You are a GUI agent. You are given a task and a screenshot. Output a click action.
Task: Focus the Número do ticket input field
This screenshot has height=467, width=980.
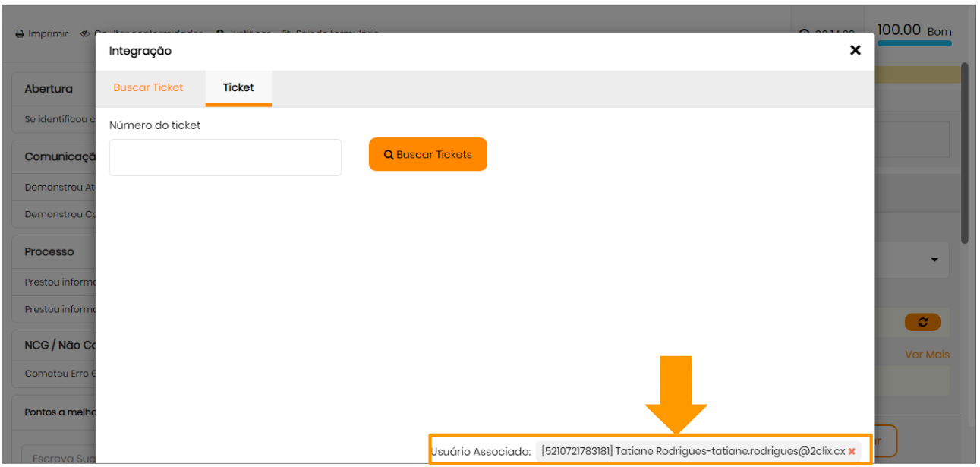[225, 157]
